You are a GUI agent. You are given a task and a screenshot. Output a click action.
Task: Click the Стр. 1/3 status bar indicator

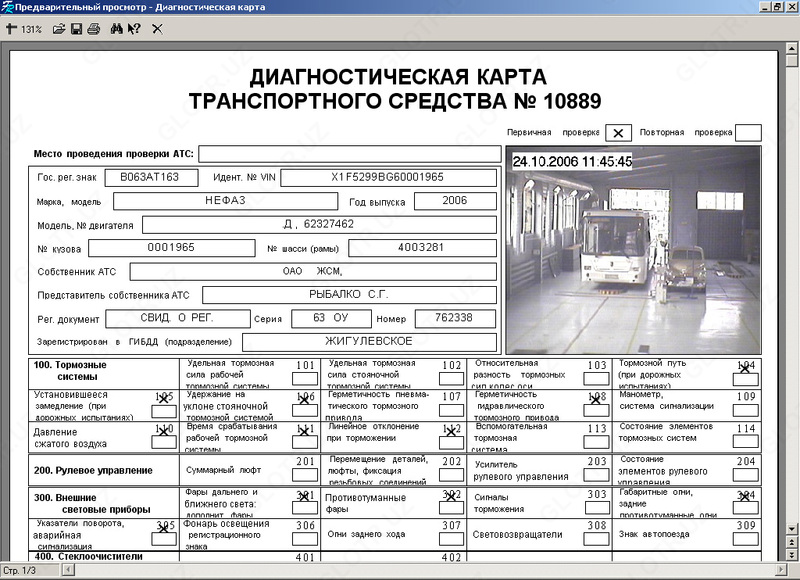point(20,571)
